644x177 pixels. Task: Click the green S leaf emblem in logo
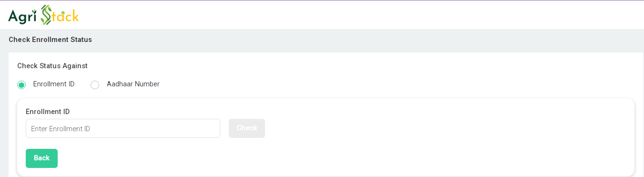click(x=46, y=15)
